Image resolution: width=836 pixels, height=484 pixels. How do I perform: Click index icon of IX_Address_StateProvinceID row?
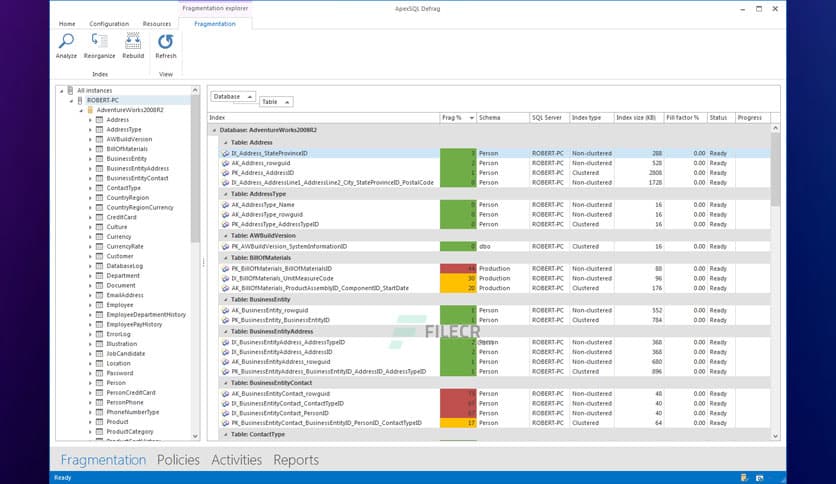[226, 154]
